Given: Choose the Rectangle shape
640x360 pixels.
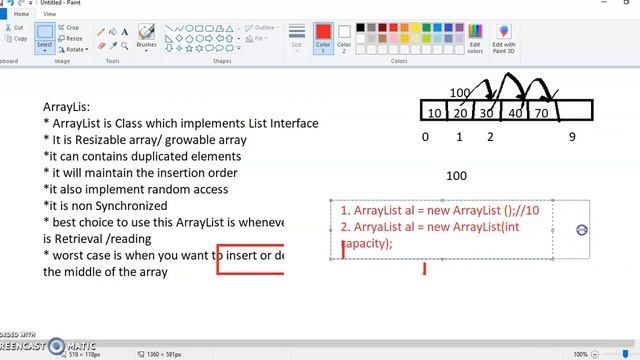Looking at the screenshot, I should (199, 29).
